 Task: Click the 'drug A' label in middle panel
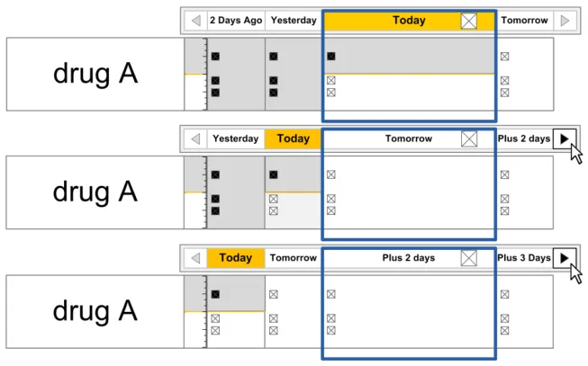click(95, 192)
